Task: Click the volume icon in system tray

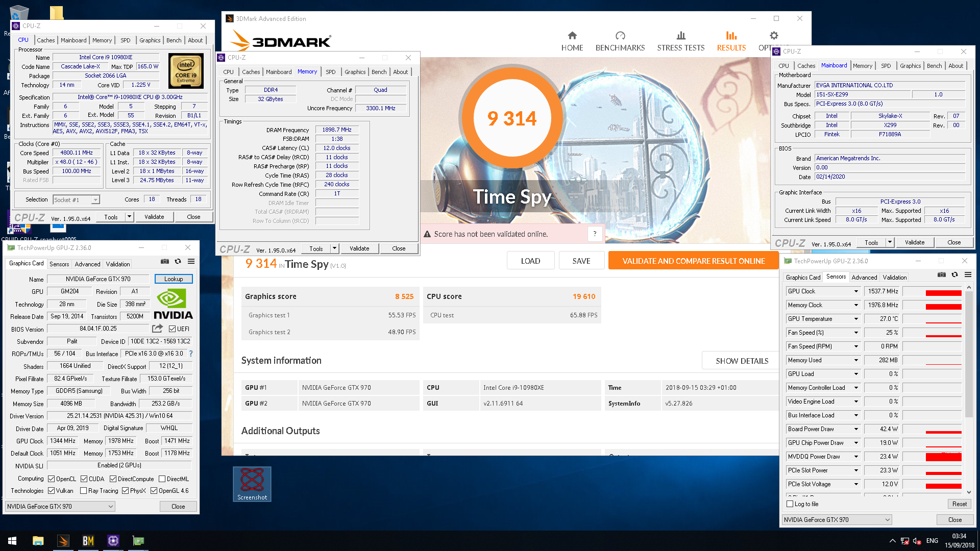Action: (x=917, y=541)
